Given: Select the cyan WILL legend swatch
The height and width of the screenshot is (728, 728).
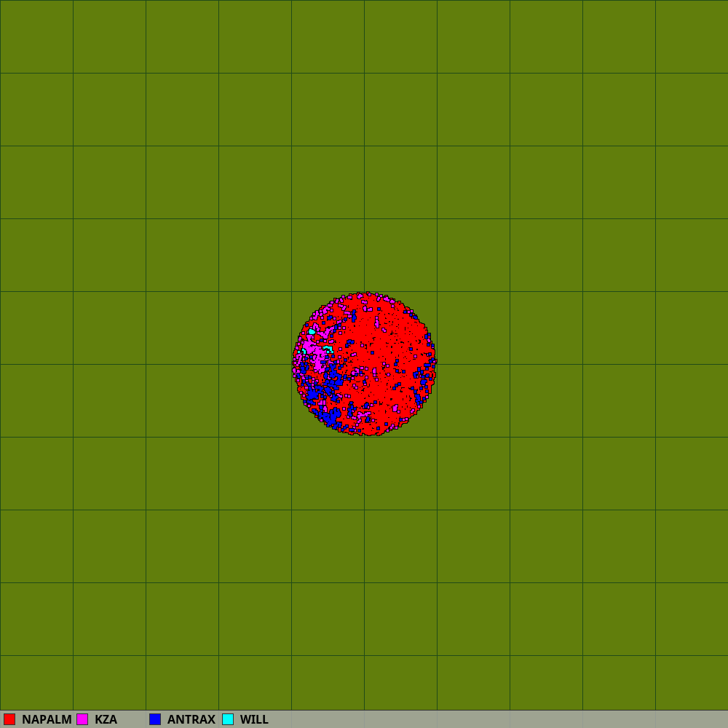Looking at the screenshot, I should tap(228, 719).
